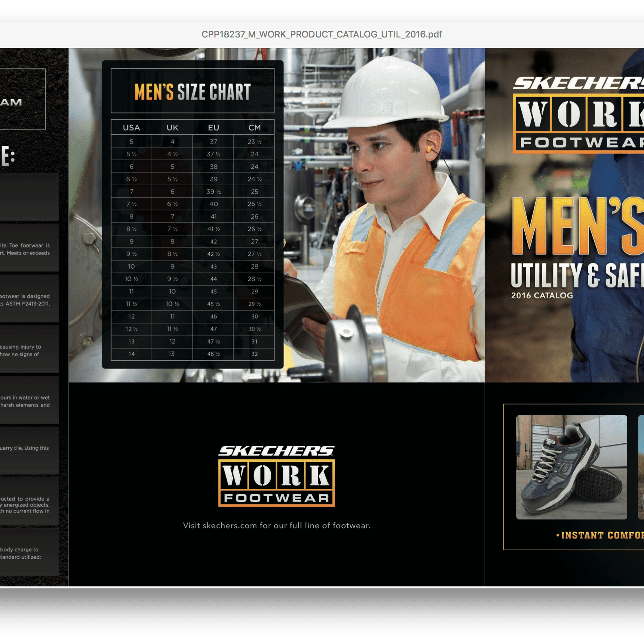Click the EU size 38 cell
Viewport: 644px width, 644px height.
(213, 167)
